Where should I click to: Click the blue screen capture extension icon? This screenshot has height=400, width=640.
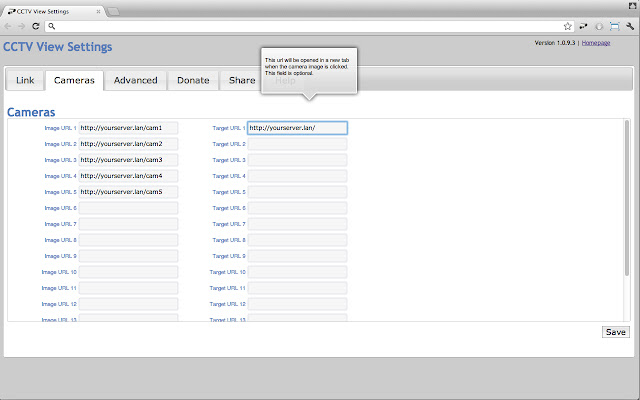click(x=614, y=26)
